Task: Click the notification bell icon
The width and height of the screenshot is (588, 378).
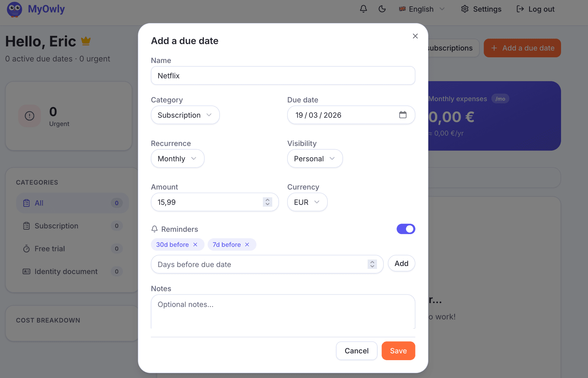Action: [x=363, y=9]
